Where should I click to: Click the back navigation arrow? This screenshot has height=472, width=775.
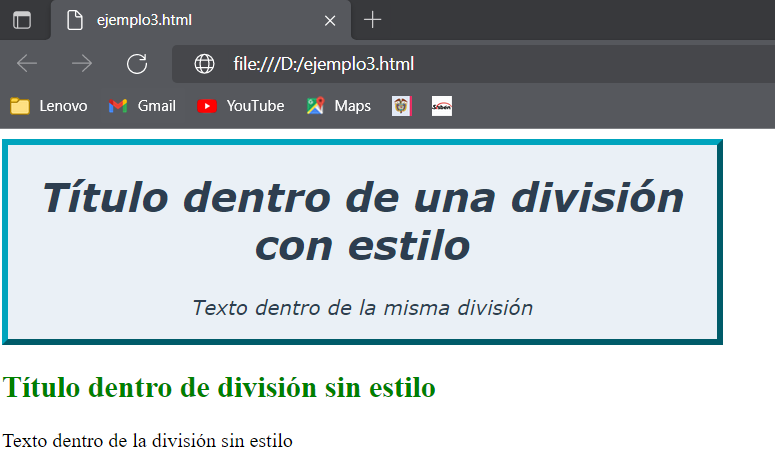point(27,64)
